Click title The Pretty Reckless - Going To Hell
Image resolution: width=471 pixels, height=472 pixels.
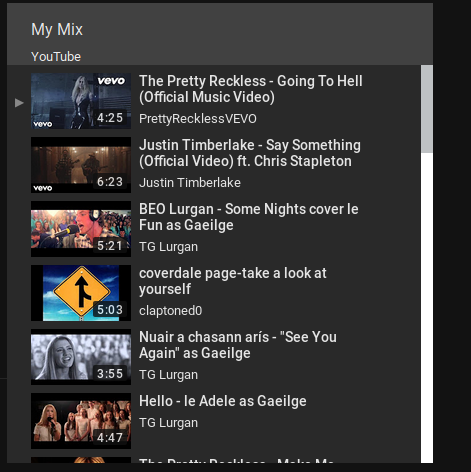pyautogui.click(x=251, y=89)
